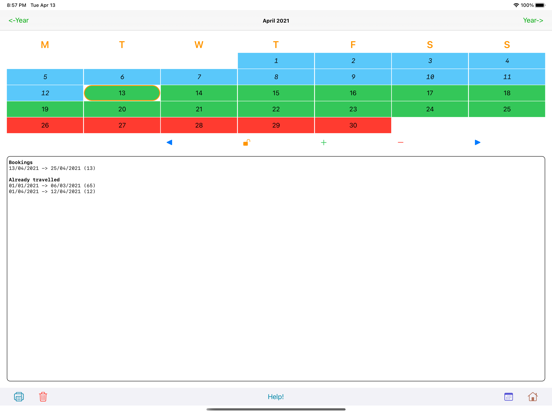Jump forward with Year-> button

point(533,20)
